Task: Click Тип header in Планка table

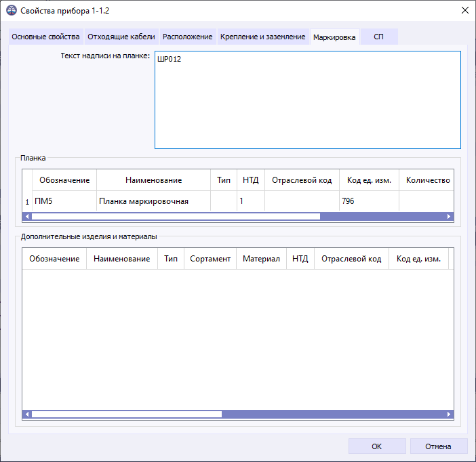Action: pyautogui.click(x=224, y=180)
